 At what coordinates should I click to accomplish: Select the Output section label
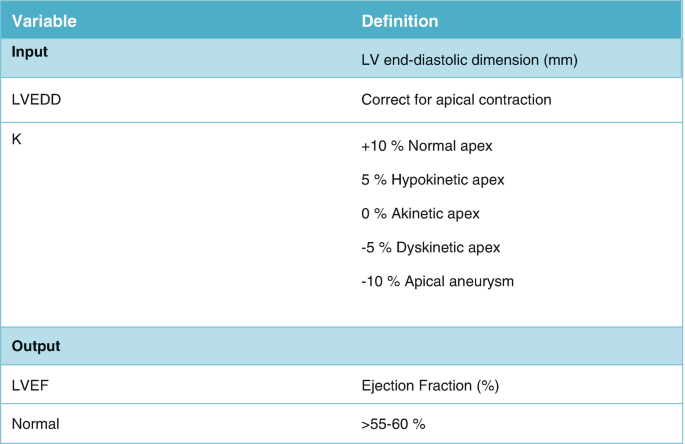tap(36, 346)
